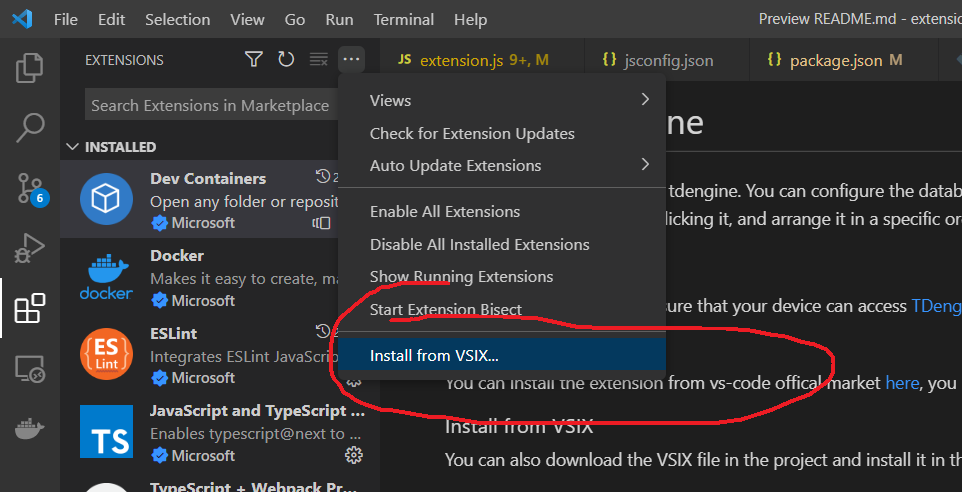Click the Views and More Actions ellipsis
The height and width of the screenshot is (492, 962).
[x=351, y=60]
